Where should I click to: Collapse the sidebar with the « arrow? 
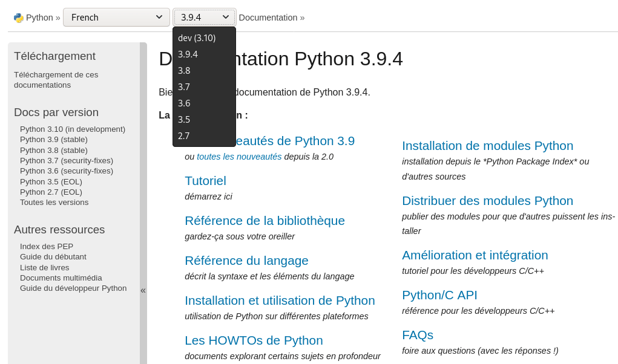click(143, 290)
